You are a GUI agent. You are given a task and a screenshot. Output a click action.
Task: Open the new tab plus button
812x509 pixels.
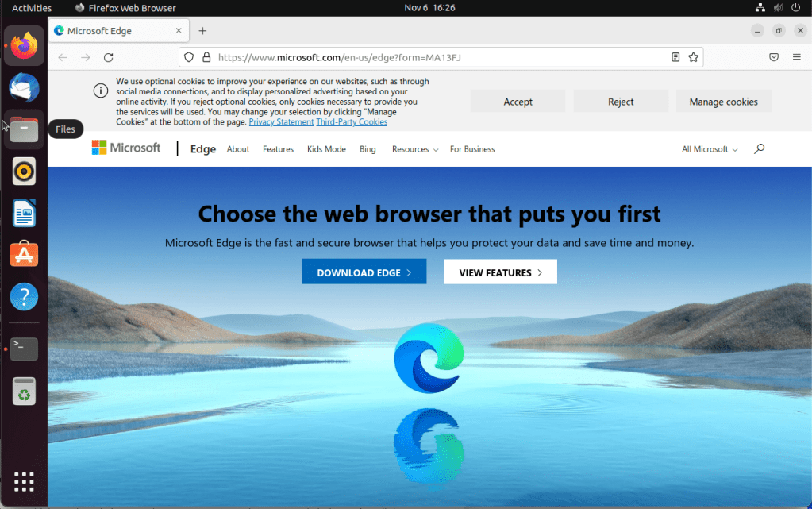click(x=202, y=31)
